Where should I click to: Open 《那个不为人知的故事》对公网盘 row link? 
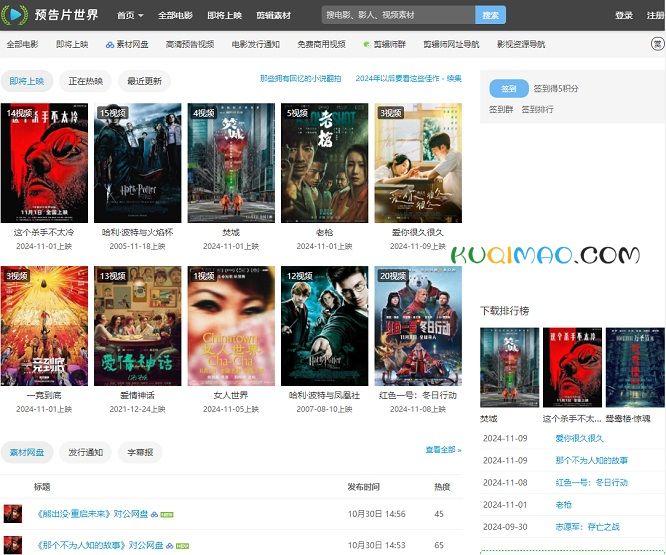[100, 545]
